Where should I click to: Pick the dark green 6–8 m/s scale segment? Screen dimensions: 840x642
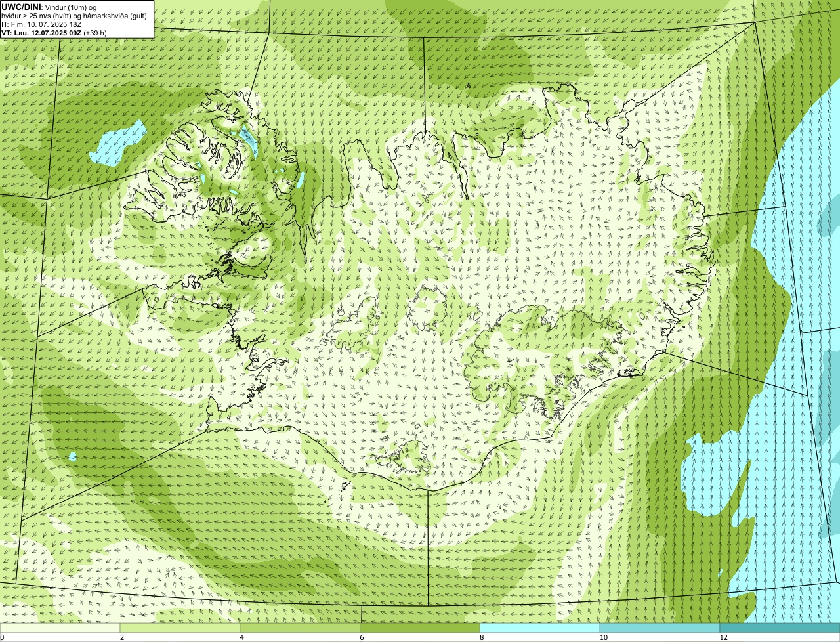pos(420,628)
